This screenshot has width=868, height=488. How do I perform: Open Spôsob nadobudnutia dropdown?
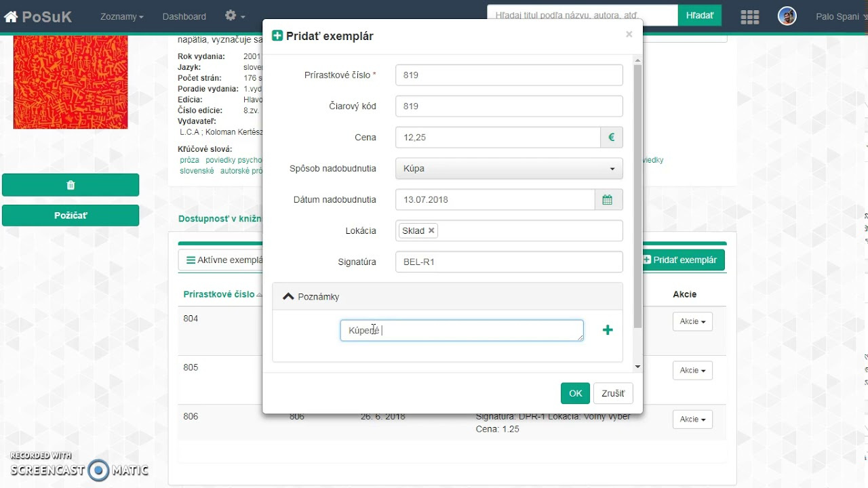coord(509,169)
